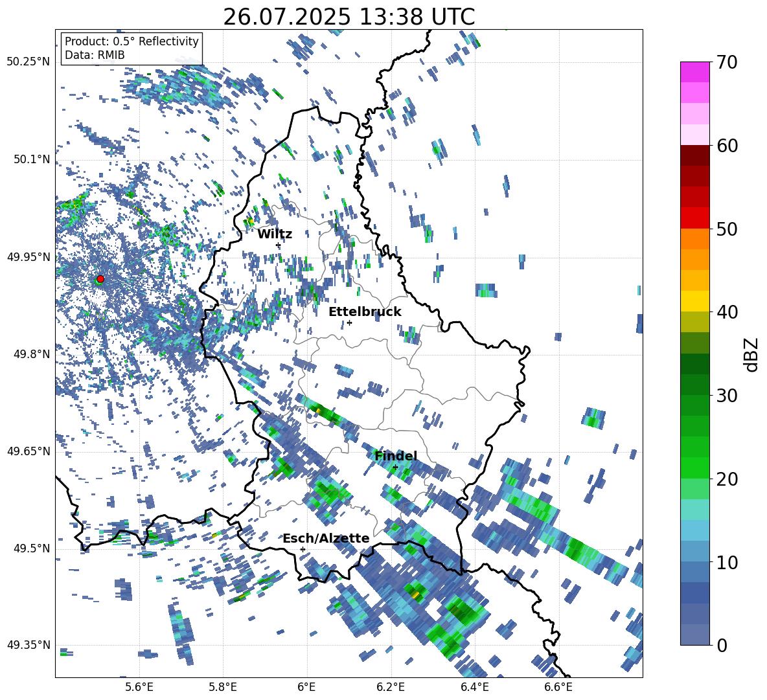Click the 6.4°E longitude label

[474, 687]
